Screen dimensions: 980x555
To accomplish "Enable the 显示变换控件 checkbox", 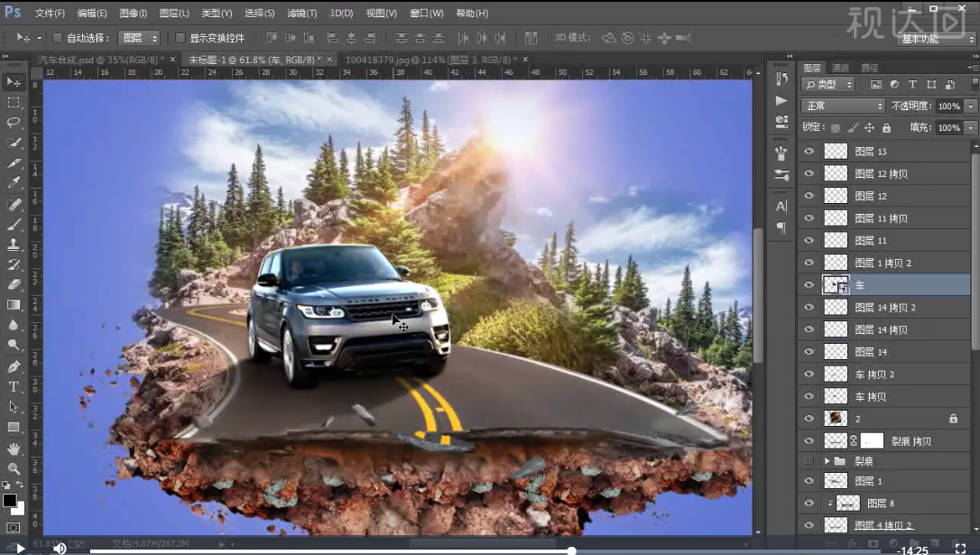I will coord(180,38).
